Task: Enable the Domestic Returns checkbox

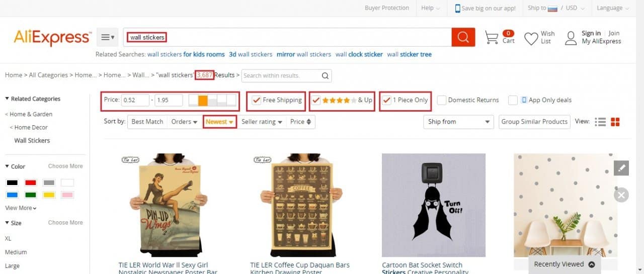Action: [x=442, y=100]
